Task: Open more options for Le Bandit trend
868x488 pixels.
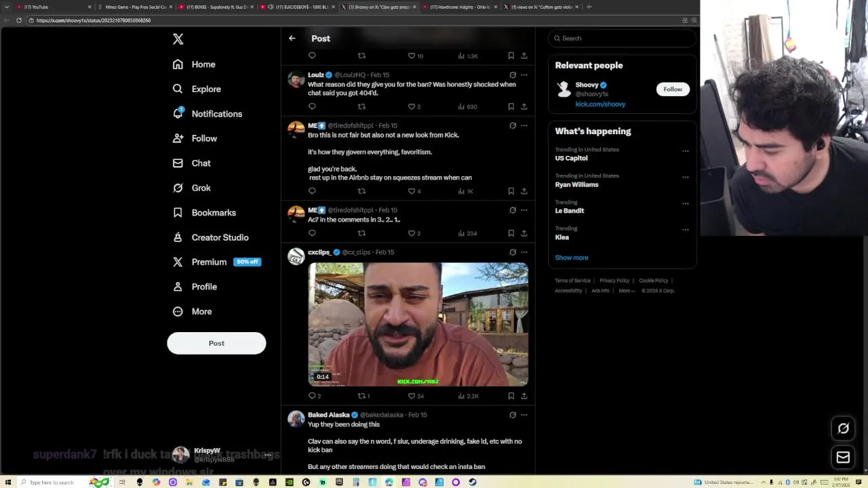Action: (685, 203)
